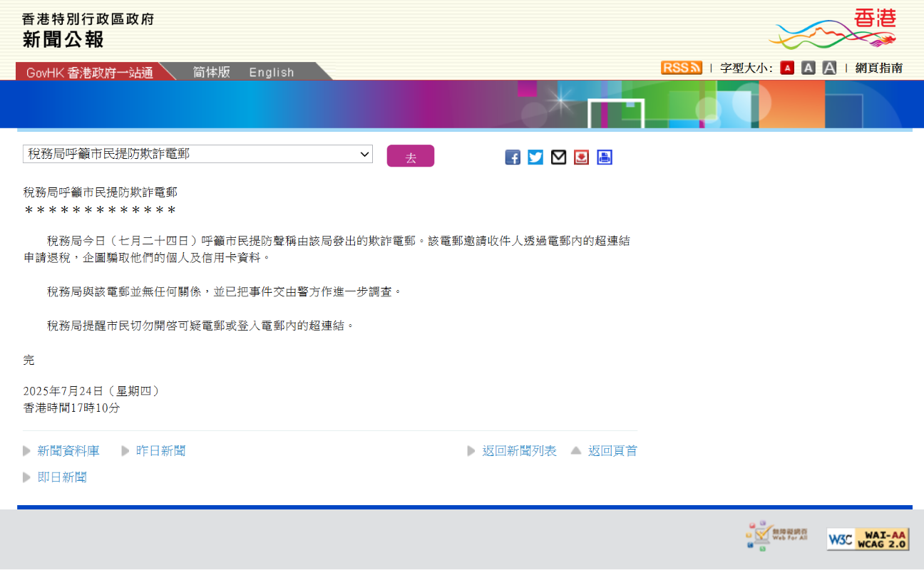924x570 pixels.
Task: Click the blue printer icon
Action: click(605, 157)
